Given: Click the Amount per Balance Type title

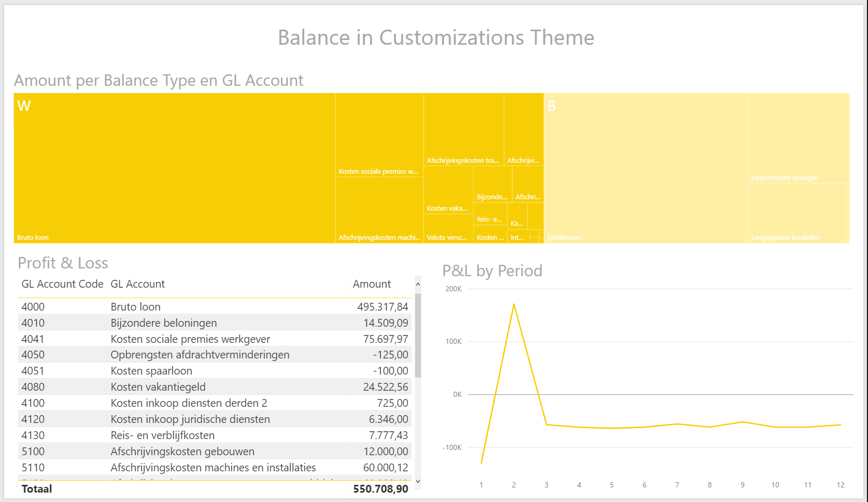Looking at the screenshot, I should [x=159, y=81].
